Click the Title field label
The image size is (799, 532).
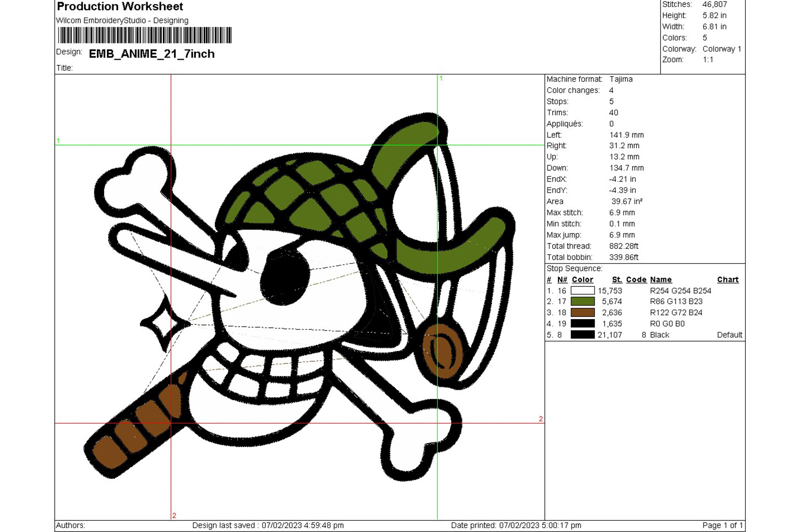[64, 68]
